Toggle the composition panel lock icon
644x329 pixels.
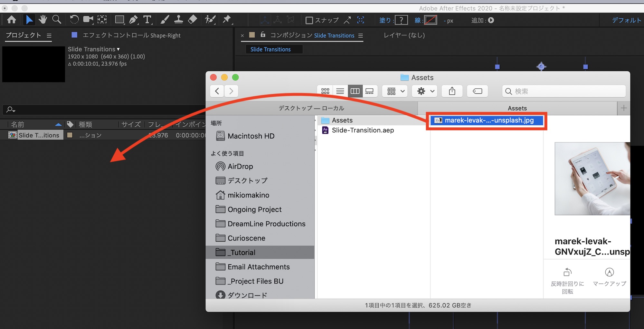point(263,35)
